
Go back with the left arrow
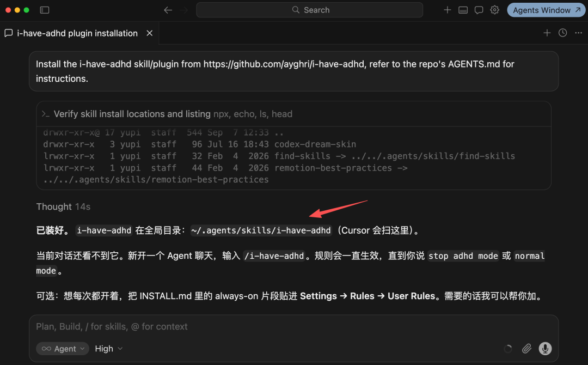[x=168, y=10]
